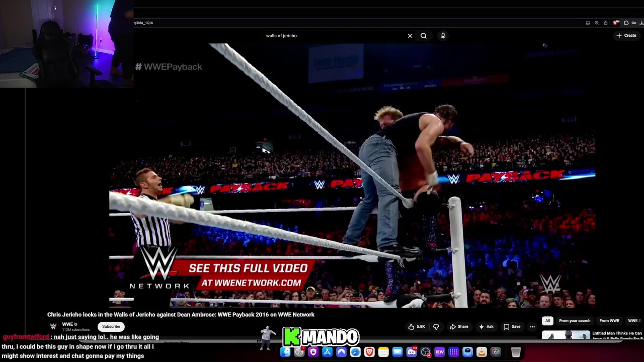Start voice search with microphone icon
644x362 pixels.
443,36
